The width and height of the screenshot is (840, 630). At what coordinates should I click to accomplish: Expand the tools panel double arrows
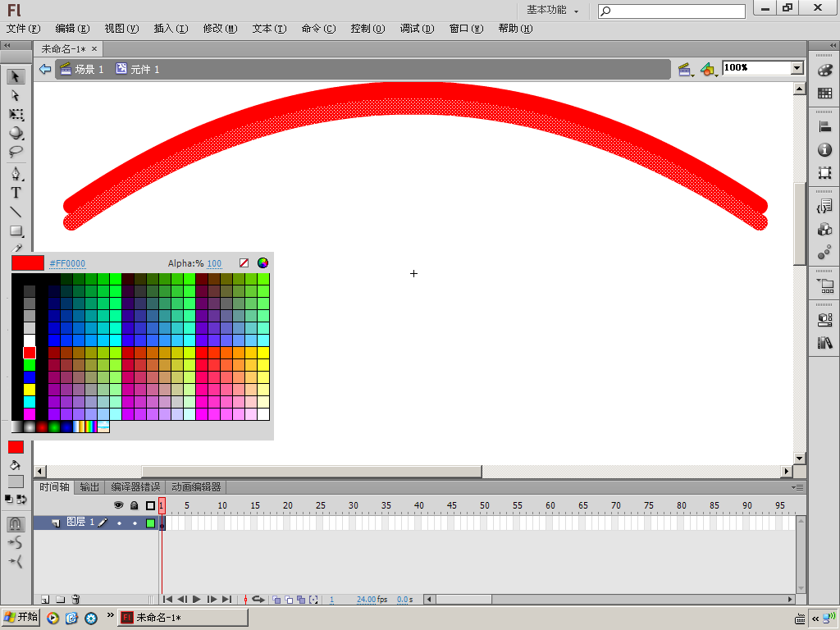click(x=7, y=46)
